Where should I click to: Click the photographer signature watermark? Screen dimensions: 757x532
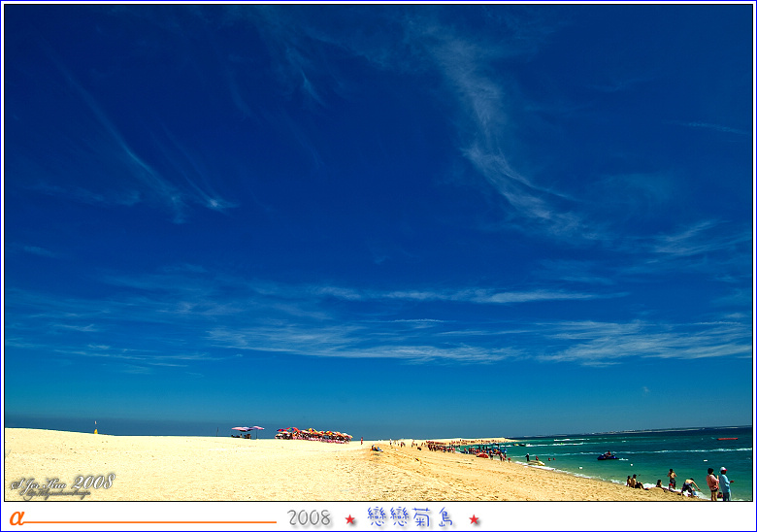(x=62, y=484)
